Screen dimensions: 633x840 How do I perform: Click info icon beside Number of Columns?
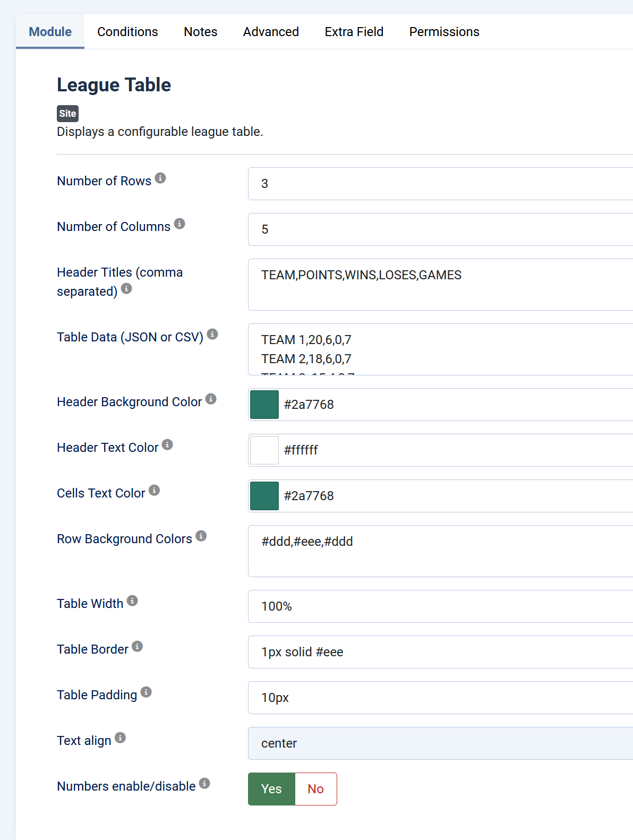pos(179,224)
